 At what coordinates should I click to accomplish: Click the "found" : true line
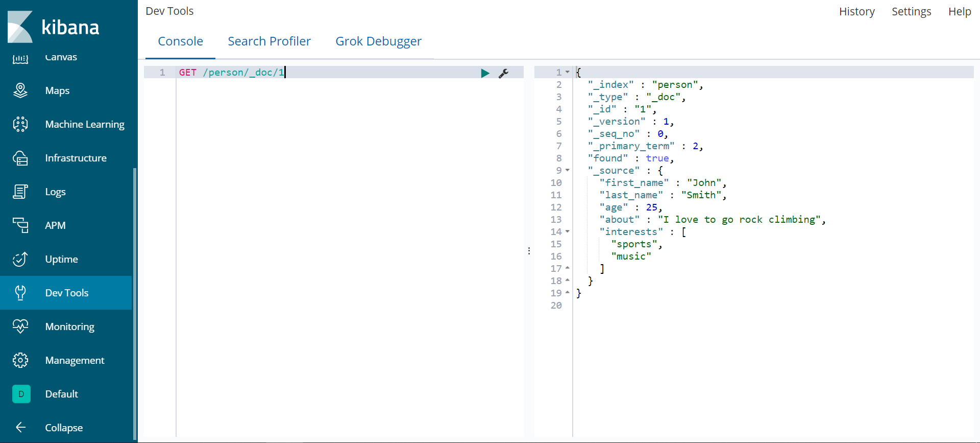[631, 158]
